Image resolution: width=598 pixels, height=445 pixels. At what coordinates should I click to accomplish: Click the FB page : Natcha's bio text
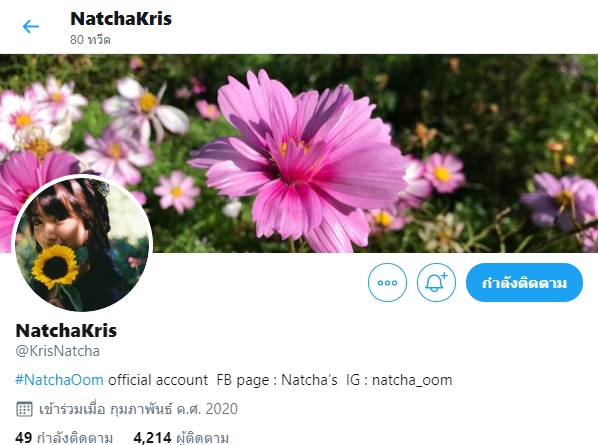277,380
